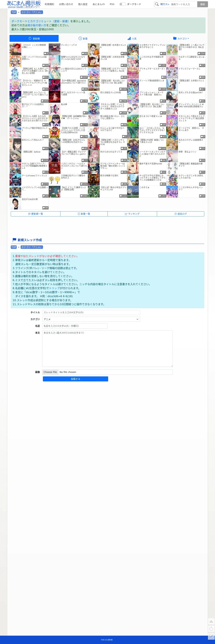
Task: Expand the カテゴリ dropdown tab
Action: 181,38
